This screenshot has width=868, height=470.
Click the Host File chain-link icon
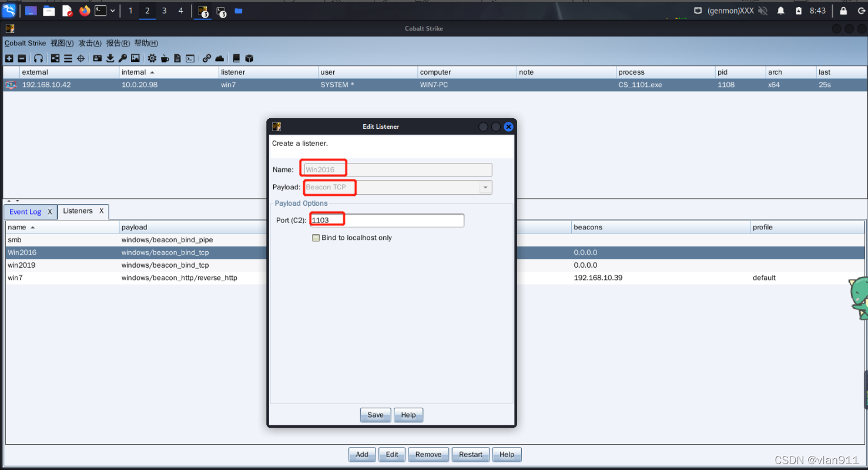207,58
